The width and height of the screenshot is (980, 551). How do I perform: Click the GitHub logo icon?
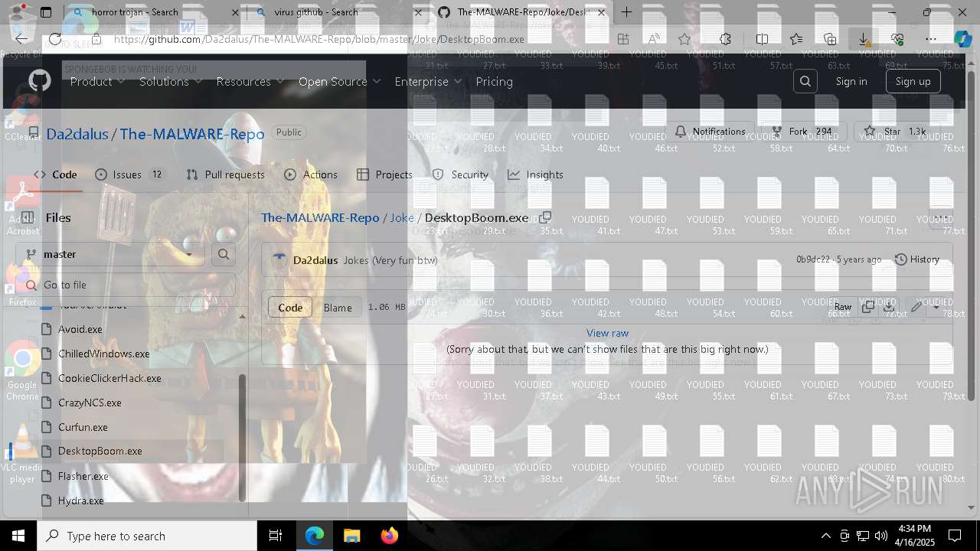click(40, 81)
